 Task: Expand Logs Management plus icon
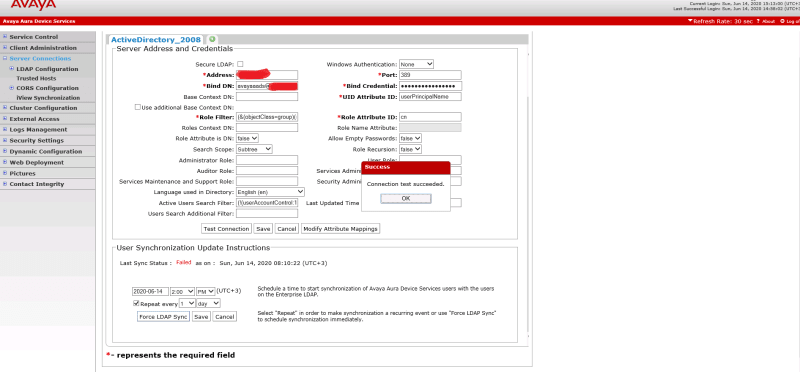point(5,130)
